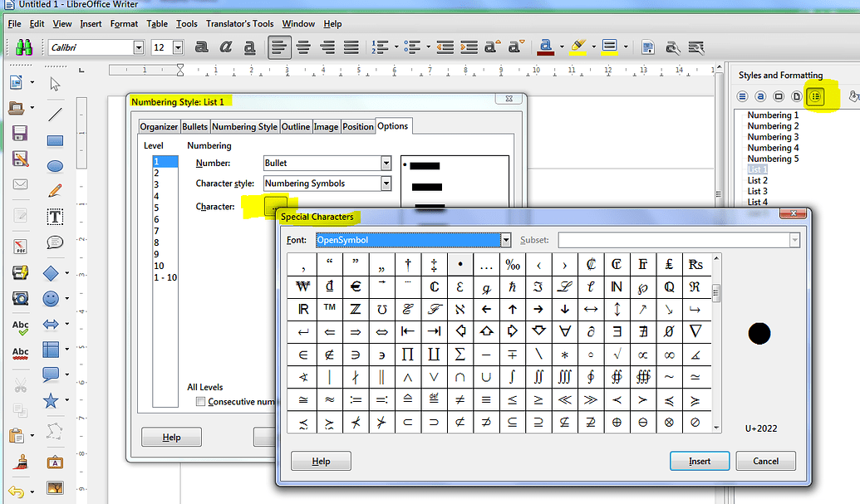Open the Translator's Tools menu
The height and width of the screenshot is (504, 860).
[x=239, y=23]
